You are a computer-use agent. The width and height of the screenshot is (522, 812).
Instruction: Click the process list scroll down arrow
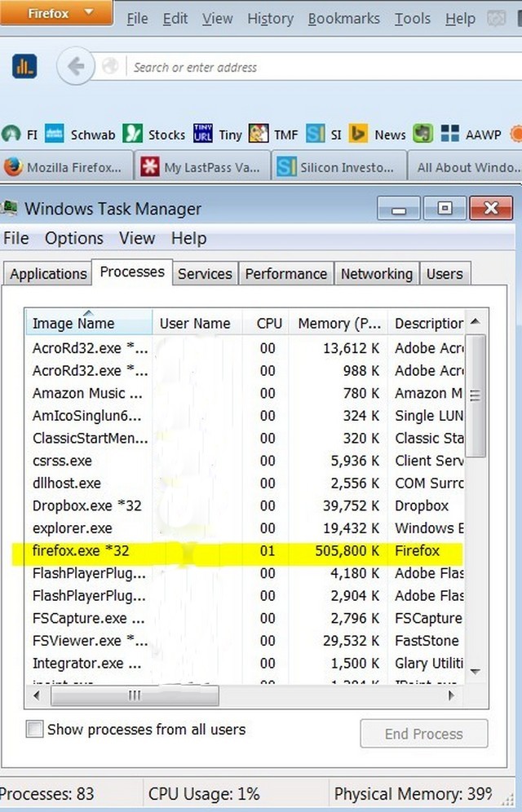476,671
